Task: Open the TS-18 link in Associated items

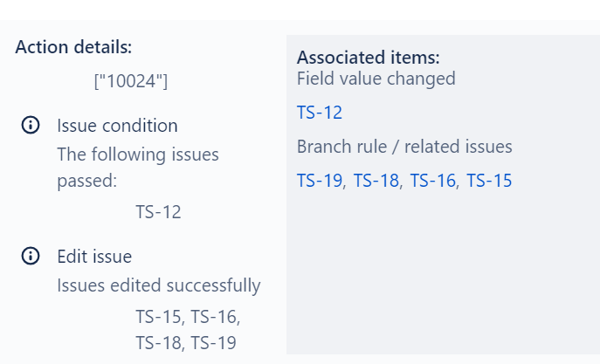Action: pyautogui.click(x=376, y=181)
